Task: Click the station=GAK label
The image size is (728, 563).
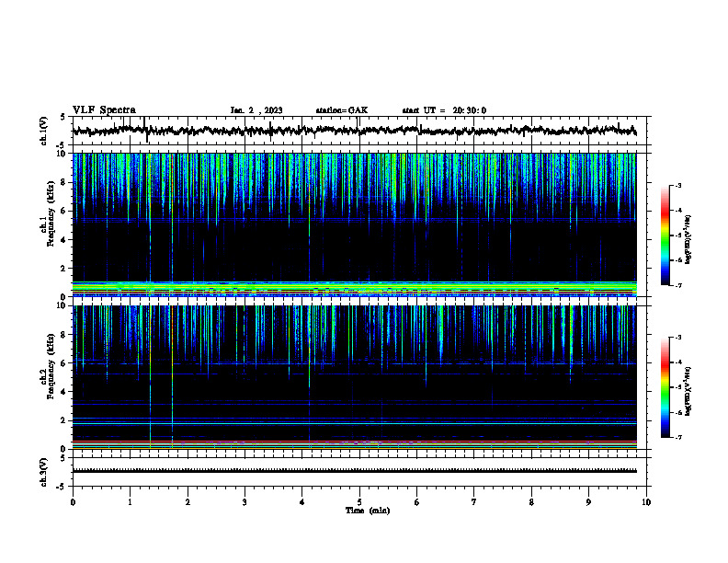Action: (x=342, y=110)
